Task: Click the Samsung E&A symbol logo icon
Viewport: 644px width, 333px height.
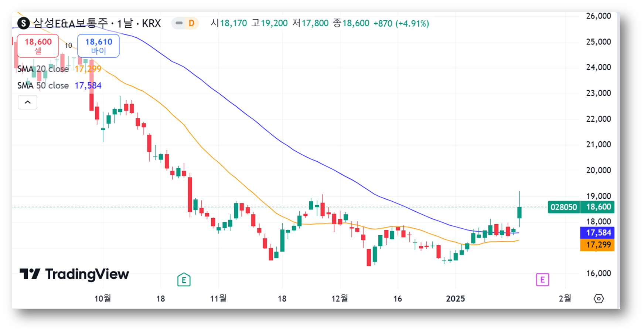Action: 24,23
